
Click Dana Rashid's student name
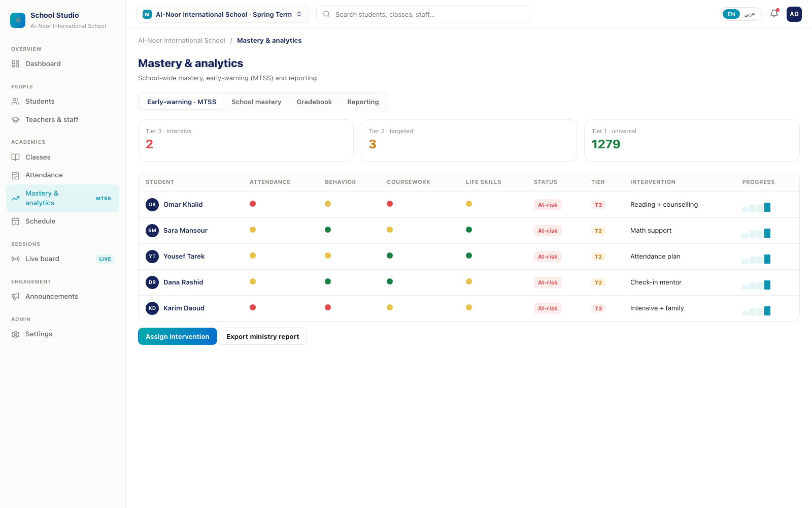point(183,282)
